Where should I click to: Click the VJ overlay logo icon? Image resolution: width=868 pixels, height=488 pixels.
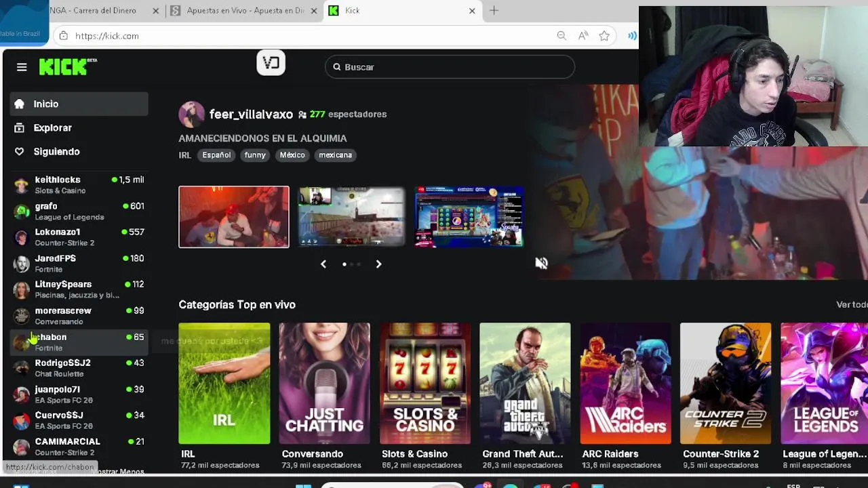pos(271,63)
